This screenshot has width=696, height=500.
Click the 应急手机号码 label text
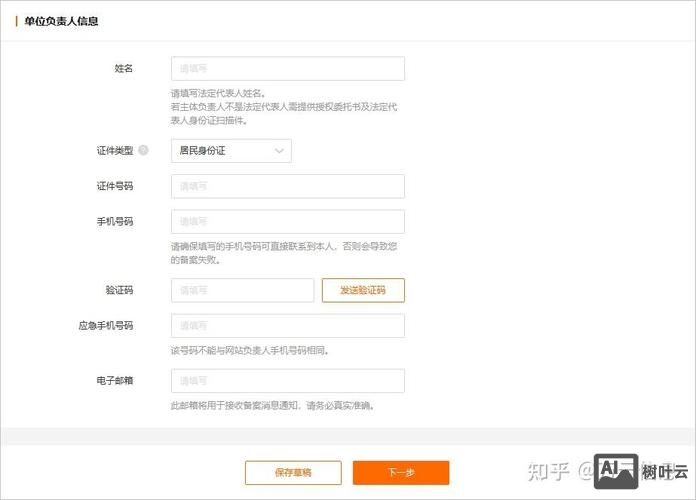pos(106,325)
